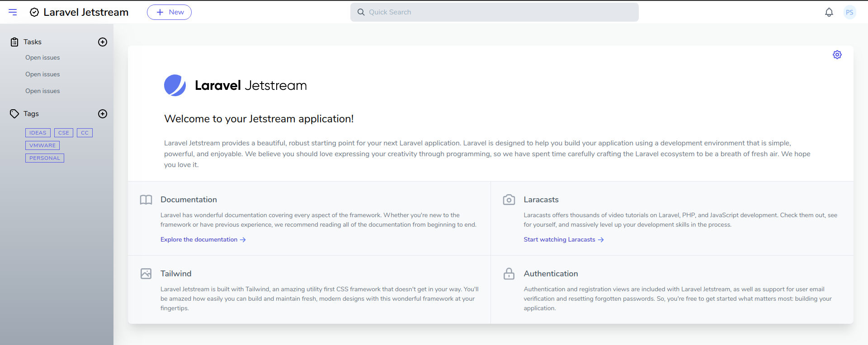This screenshot has height=345, width=868.
Task: Open the notifications bell
Action: pyautogui.click(x=829, y=12)
